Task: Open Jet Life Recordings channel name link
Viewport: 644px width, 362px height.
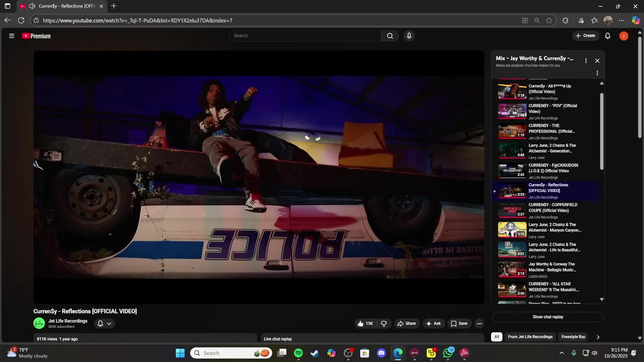Action: coord(68,321)
